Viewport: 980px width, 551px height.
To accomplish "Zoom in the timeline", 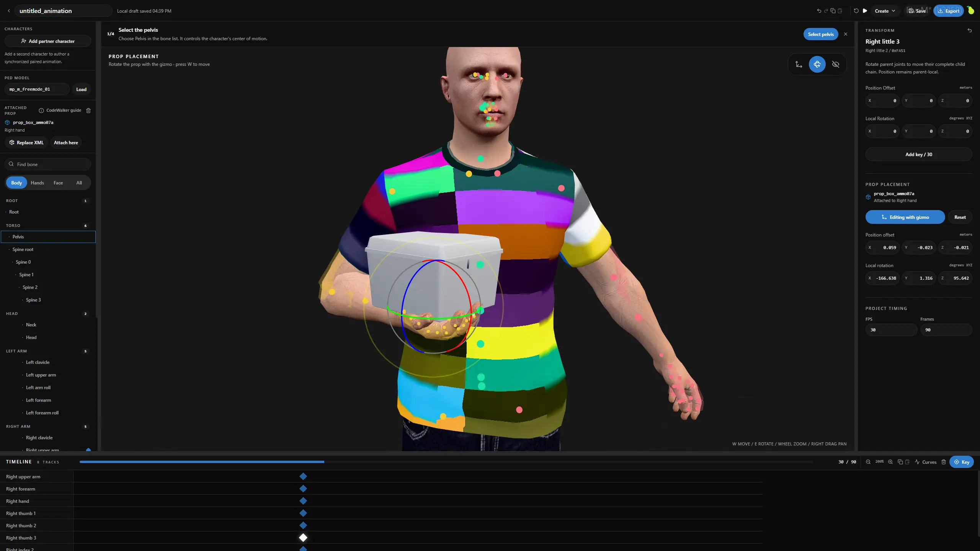I will click(890, 462).
